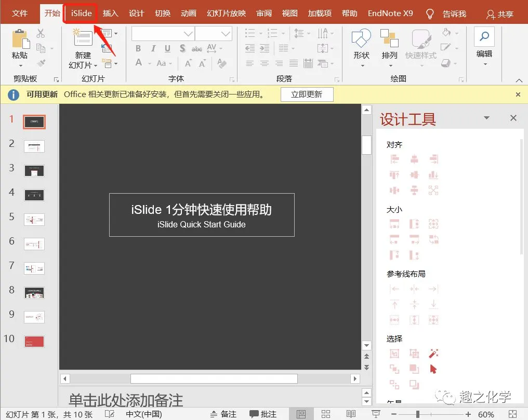Expand the New Slide 新建幻灯片 dropdown arrow
528x420 pixels.
coord(96,65)
